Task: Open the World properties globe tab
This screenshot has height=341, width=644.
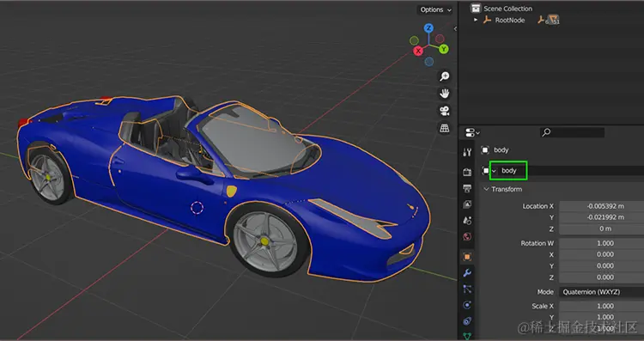Action: pos(467,237)
